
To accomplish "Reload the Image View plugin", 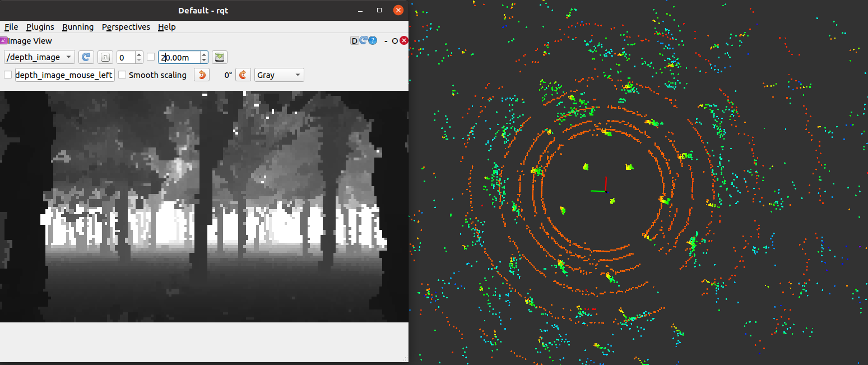I will coord(363,40).
